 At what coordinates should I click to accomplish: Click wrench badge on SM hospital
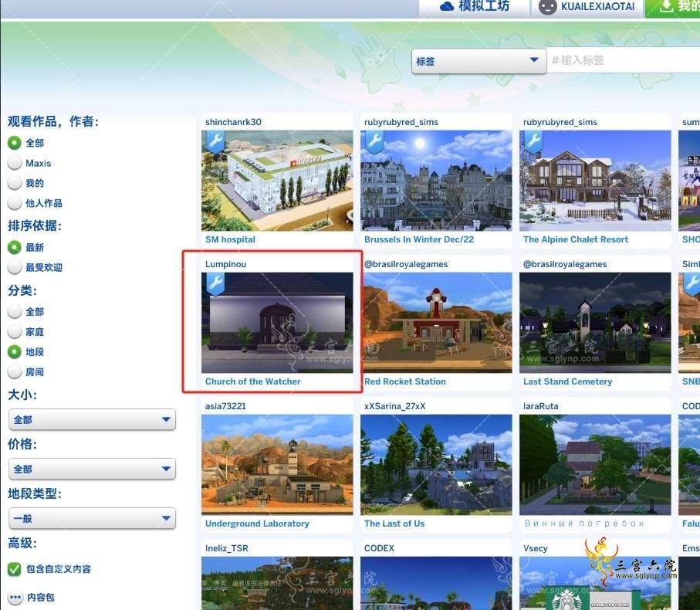[x=215, y=142]
